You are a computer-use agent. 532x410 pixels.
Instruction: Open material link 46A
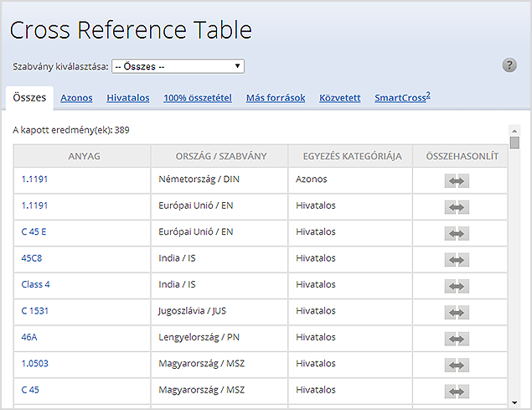pyautogui.click(x=29, y=337)
